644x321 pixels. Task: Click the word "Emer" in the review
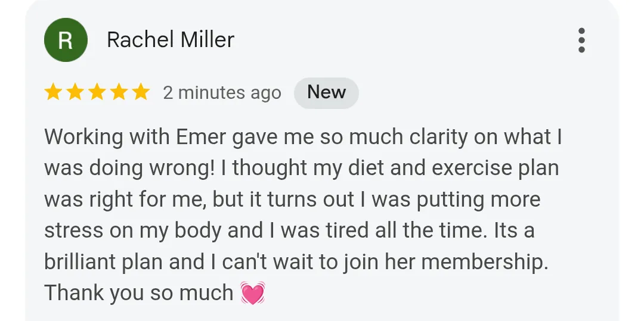click(x=202, y=137)
